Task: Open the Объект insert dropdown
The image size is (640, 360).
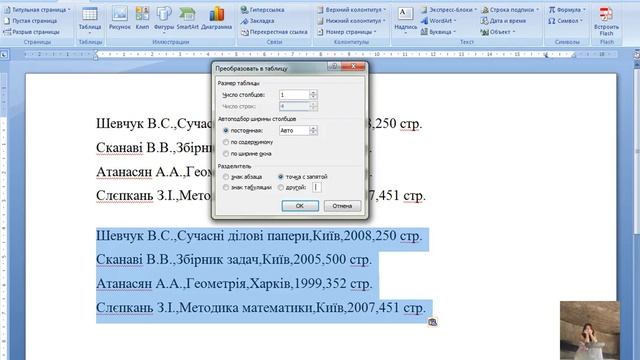Action: pos(498,32)
